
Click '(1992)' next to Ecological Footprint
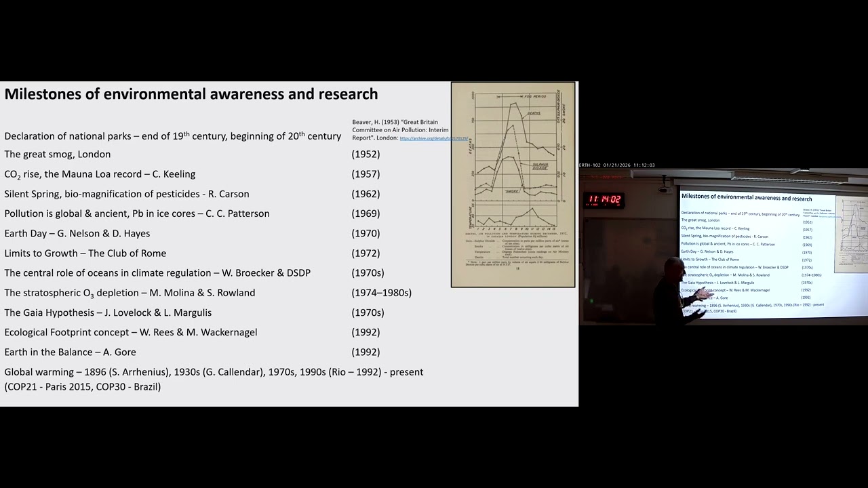[x=366, y=332]
